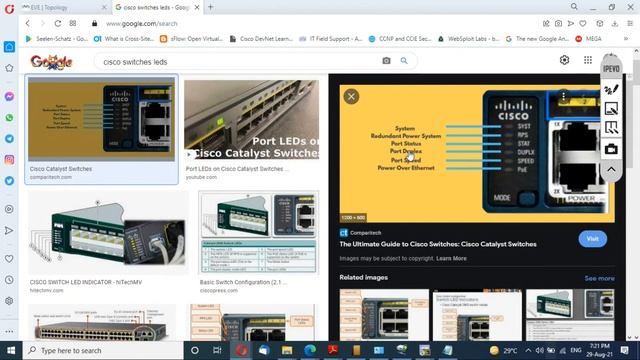The height and width of the screenshot is (360, 640).
Task: Click the Visit button
Action: coord(593,239)
